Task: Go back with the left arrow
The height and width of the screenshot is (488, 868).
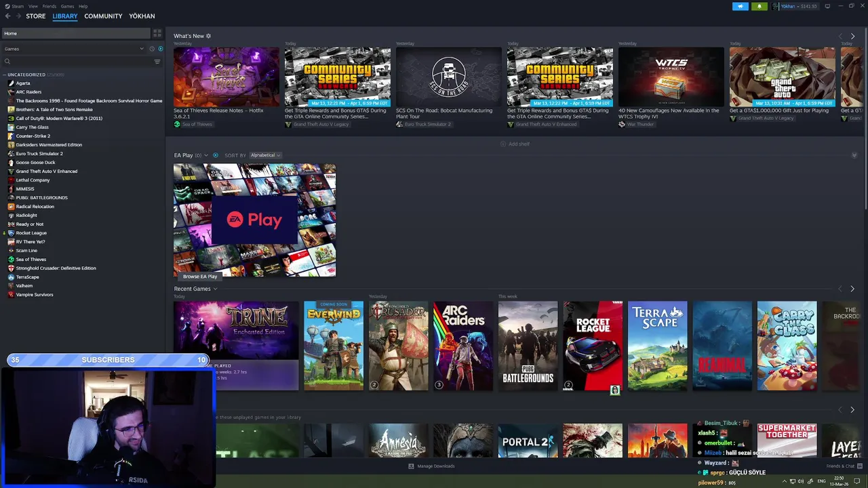Action: pos(8,16)
